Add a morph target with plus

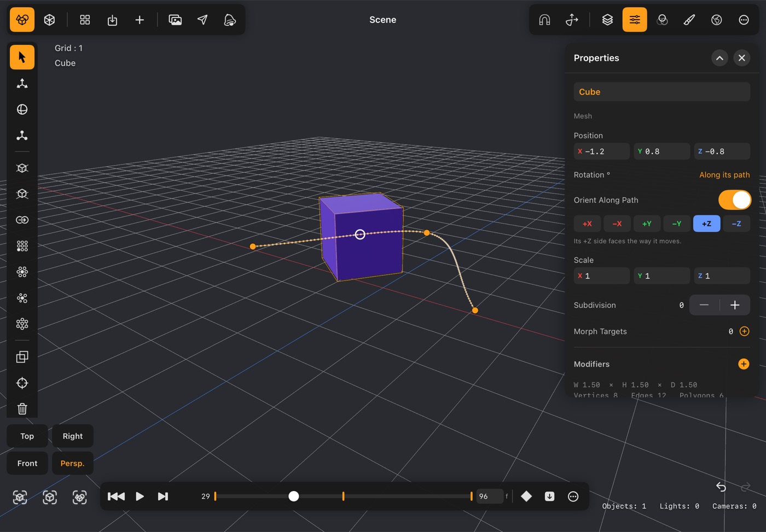(x=744, y=331)
